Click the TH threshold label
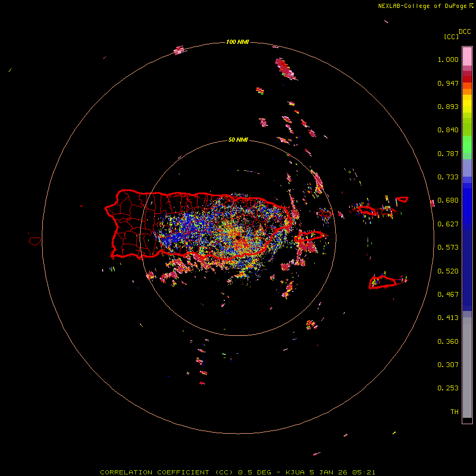This screenshot has height=476, width=476. tap(454, 412)
